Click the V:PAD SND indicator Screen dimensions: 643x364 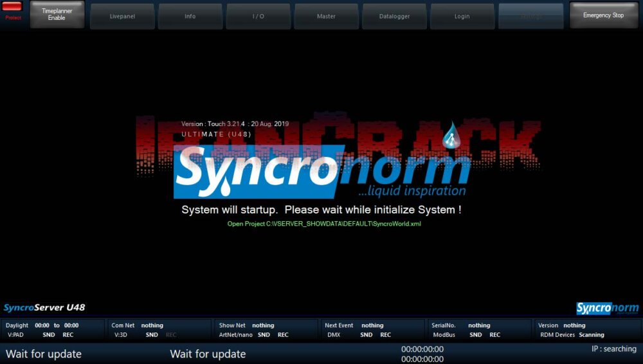(49, 335)
